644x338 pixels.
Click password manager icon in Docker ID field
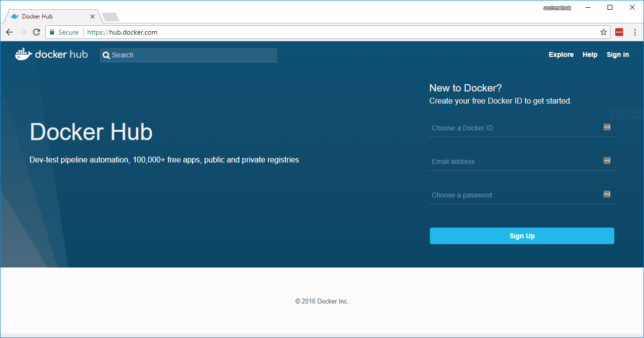pyautogui.click(x=607, y=127)
